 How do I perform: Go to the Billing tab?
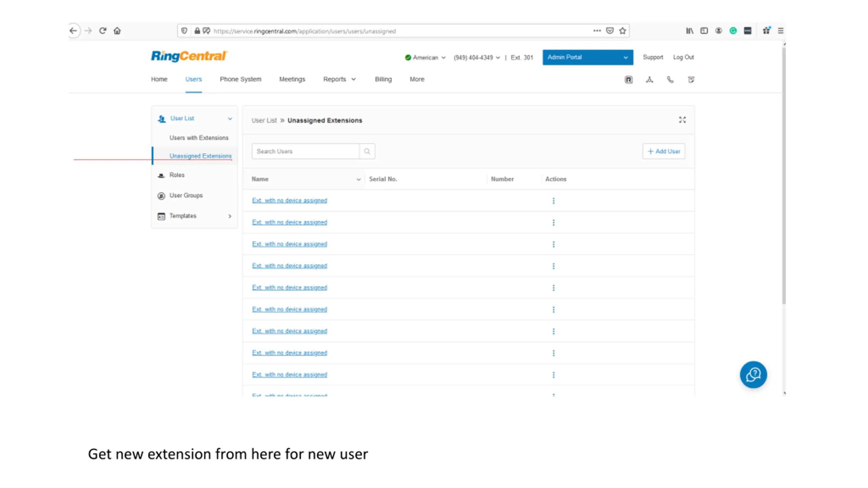click(383, 79)
